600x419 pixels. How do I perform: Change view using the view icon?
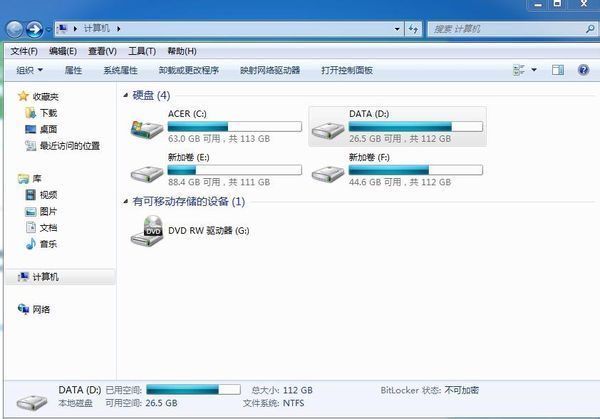pyautogui.click(x=519, y=70)
